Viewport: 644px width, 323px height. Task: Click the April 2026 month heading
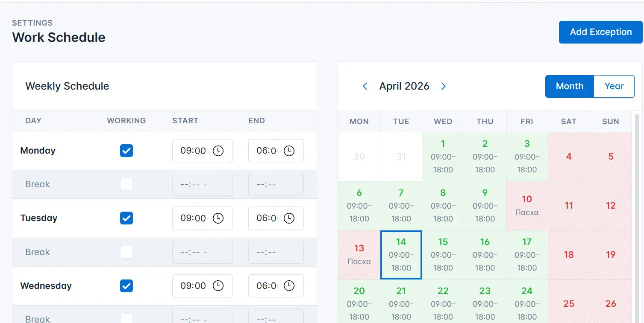tap(404, 86)
